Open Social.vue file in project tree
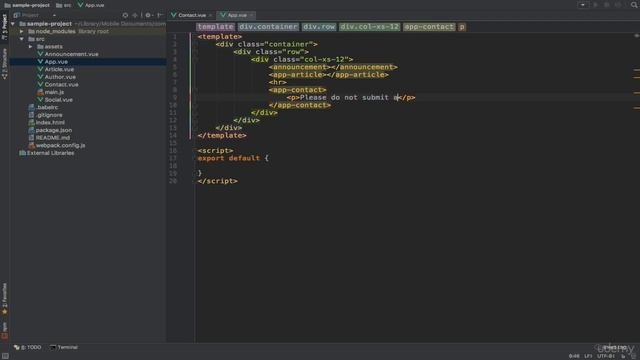Viewport: 640px width, 360px height. pos(58,100)
